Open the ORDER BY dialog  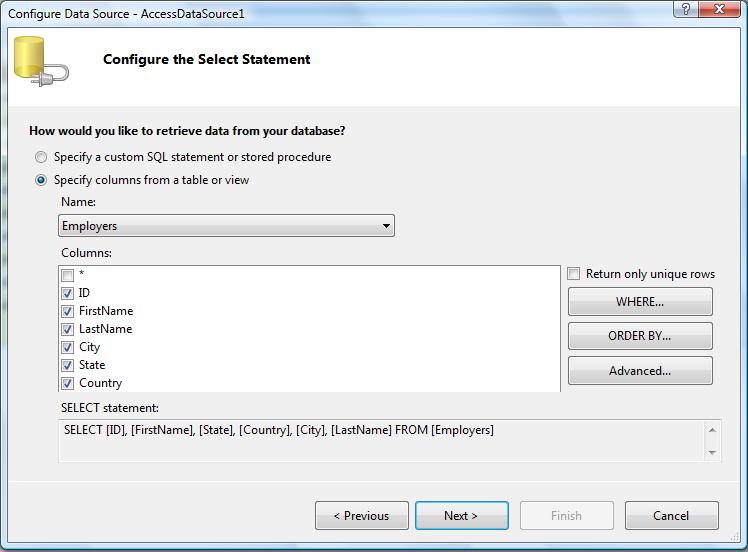click(640, 336)
